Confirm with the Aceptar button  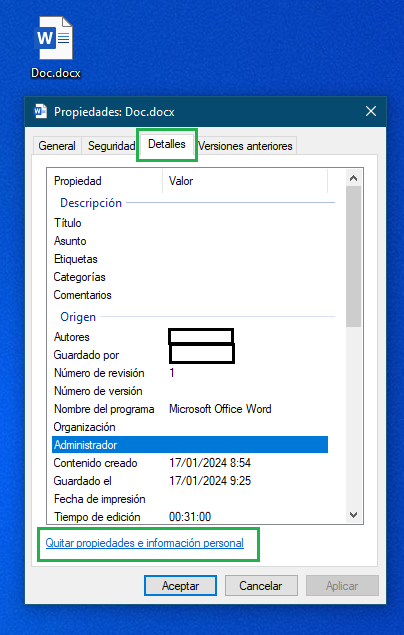181,586
